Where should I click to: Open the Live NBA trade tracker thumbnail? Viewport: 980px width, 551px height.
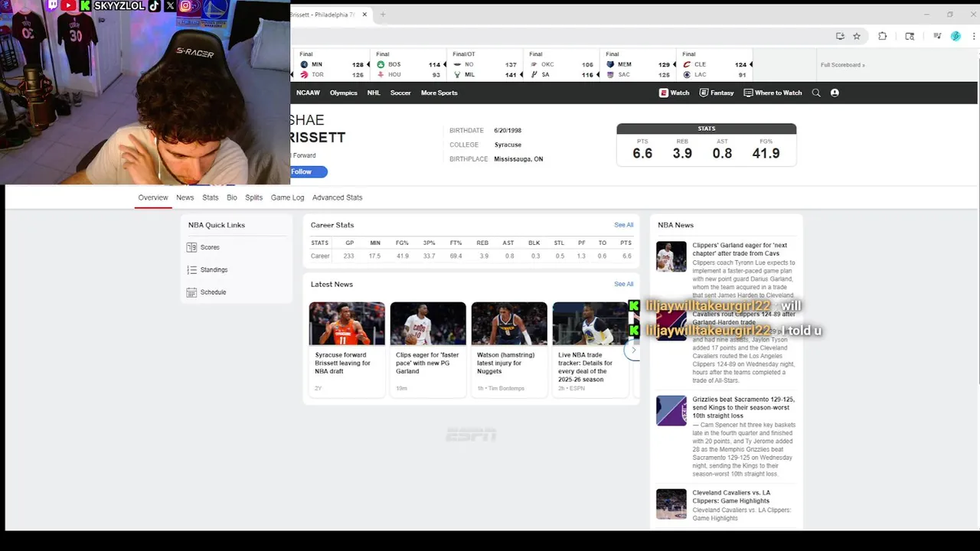pyautogui.click(x=590, y=324)
